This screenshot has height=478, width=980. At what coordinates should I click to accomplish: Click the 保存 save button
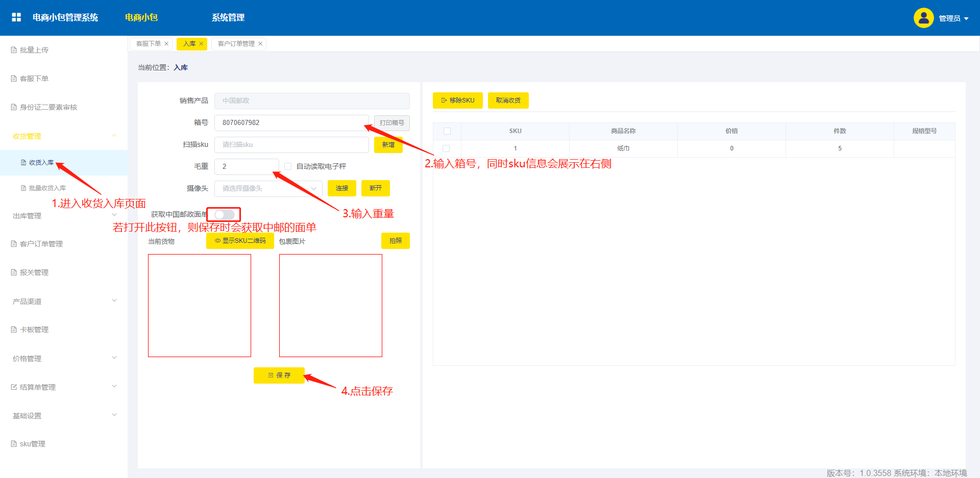click(279, 375)
